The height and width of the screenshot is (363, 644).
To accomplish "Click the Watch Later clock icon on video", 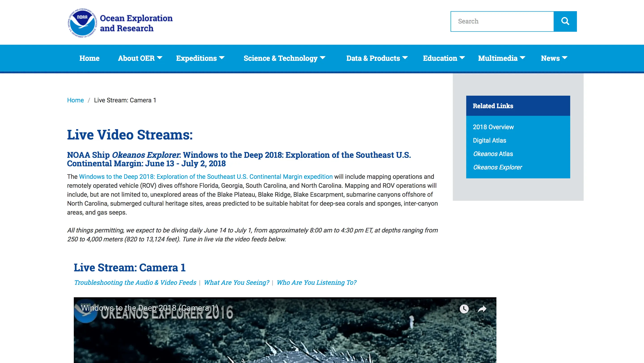I will point(464,309).
